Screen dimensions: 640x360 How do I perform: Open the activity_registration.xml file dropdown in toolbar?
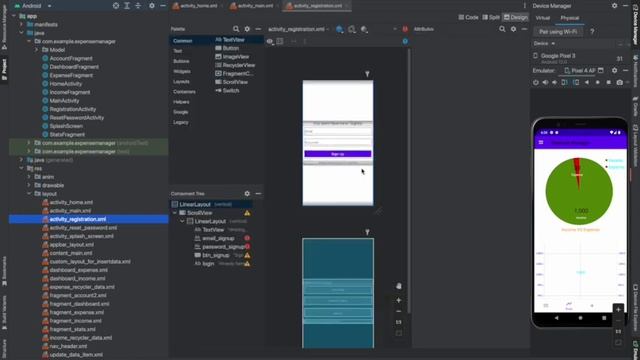[x=298, y=29]
